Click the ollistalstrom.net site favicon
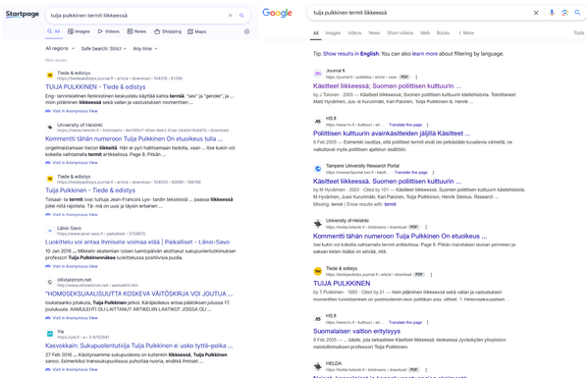 49,282
